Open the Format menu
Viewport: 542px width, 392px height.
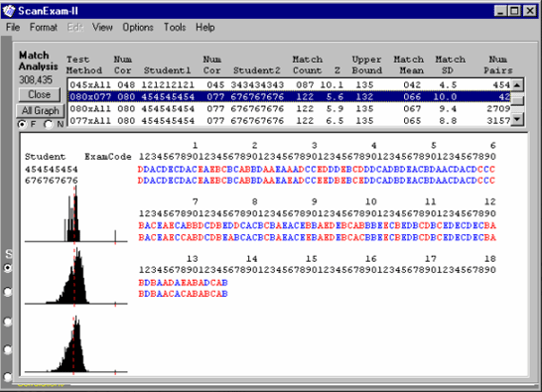tap(44, 28)
